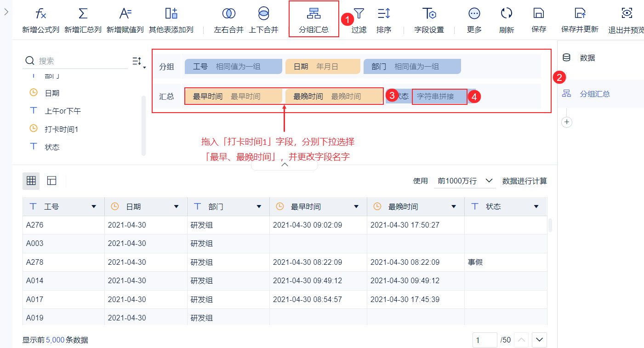Click the 最早时间 column clock type icon

(x=279, y=207)
